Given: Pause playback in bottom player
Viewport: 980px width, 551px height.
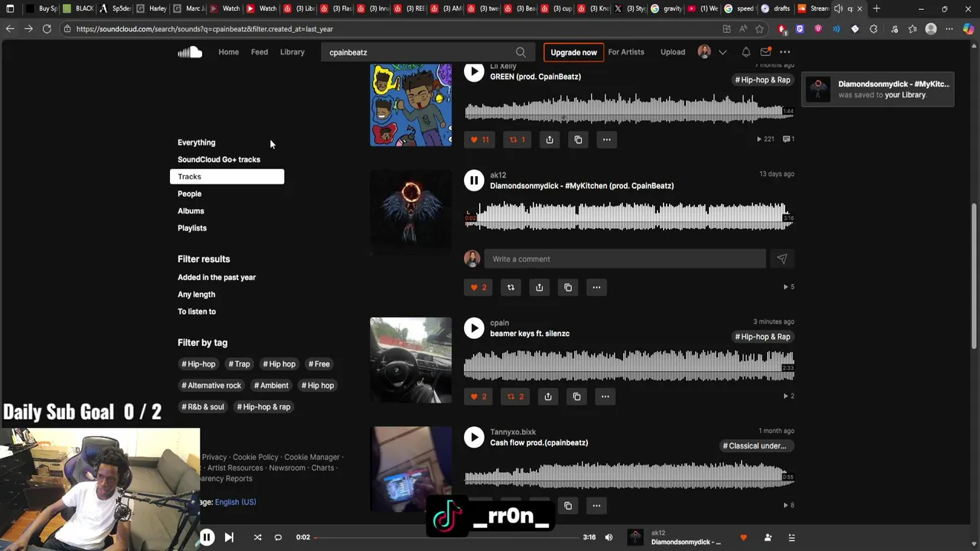Looking at the screenshot, I should pyautogui.click(x=207, y=537).
